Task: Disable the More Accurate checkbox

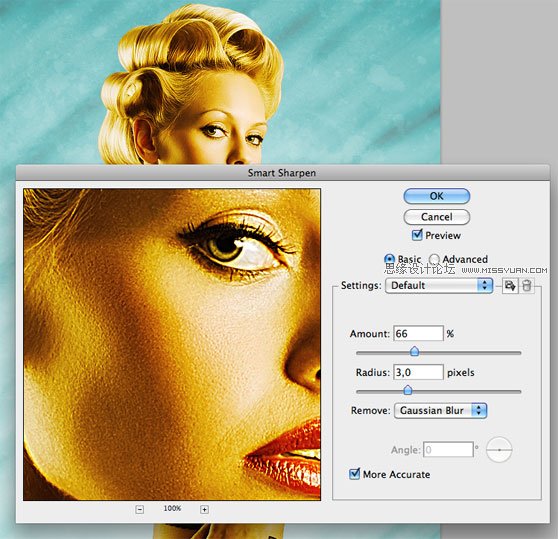Action: (354, 474)
